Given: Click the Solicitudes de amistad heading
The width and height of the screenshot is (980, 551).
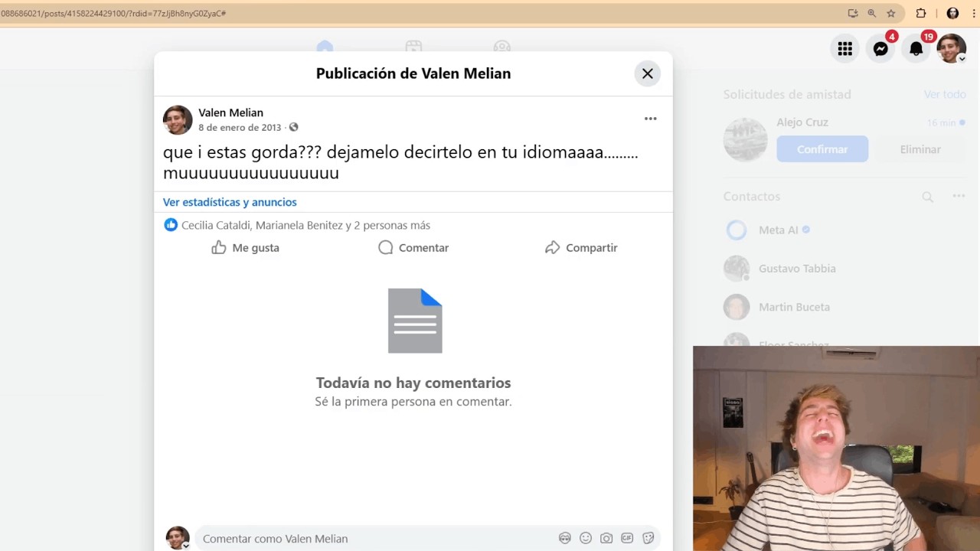Looking at the screenshot, I should pos(787,94).
